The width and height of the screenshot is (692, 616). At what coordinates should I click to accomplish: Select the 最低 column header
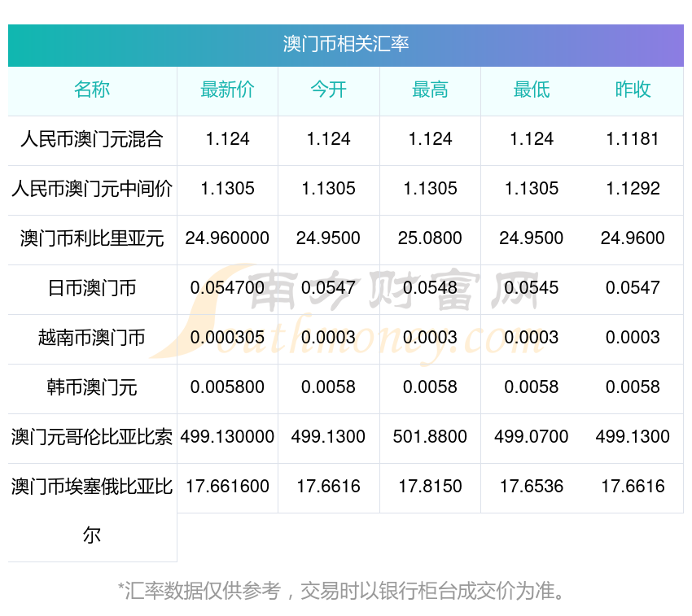click(x=532, y=90)
